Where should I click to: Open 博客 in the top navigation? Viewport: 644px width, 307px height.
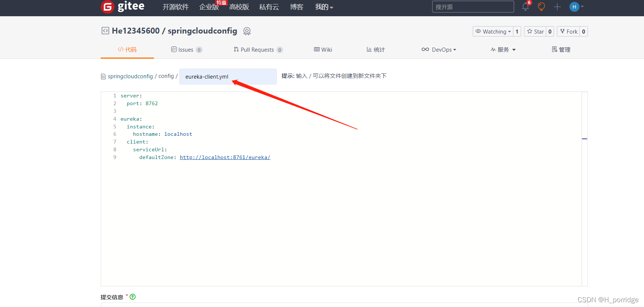point(297,7)
